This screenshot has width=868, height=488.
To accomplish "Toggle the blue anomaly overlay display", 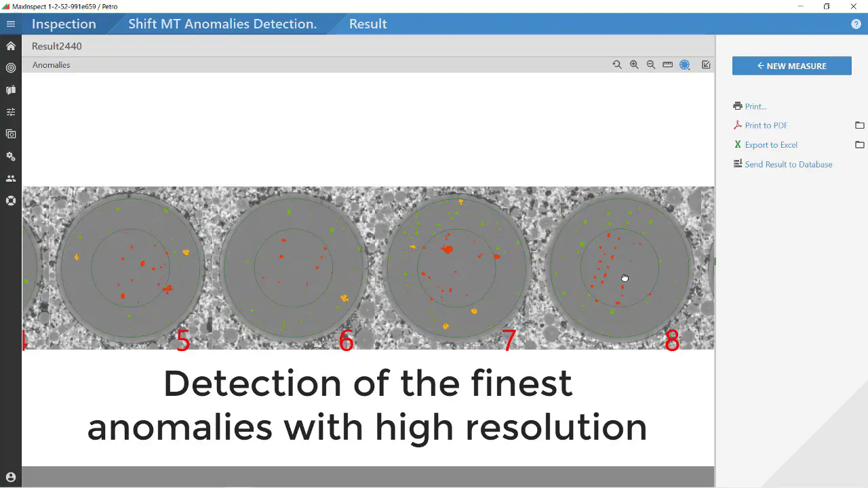I will (x=684, y=64).
